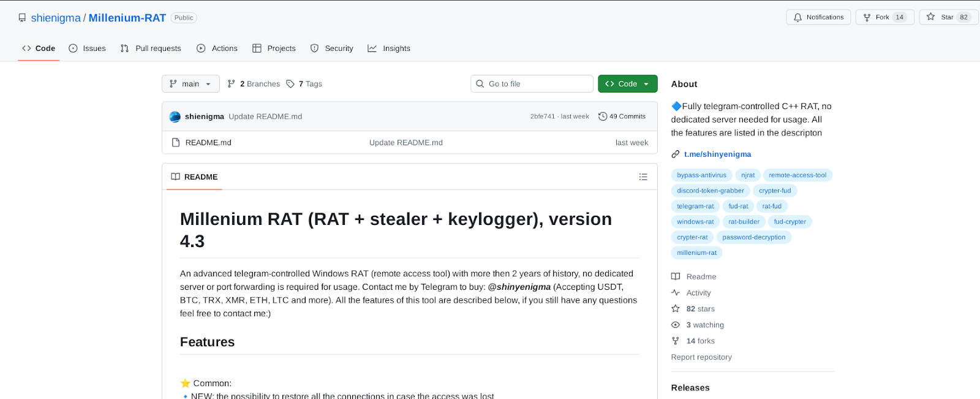The height and width of the screenshot is (399, 980).
Task: Open commit hash 2bfe741
Action: point(542,116)
